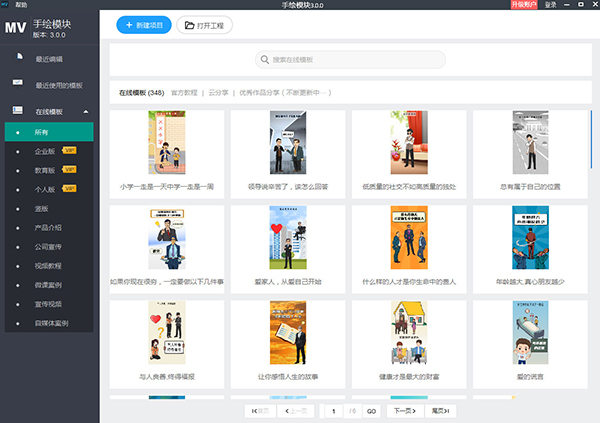Click the 最近使用的模板 icon in sidebar
This screenshot has width=600, height=423.
(18, 85)
